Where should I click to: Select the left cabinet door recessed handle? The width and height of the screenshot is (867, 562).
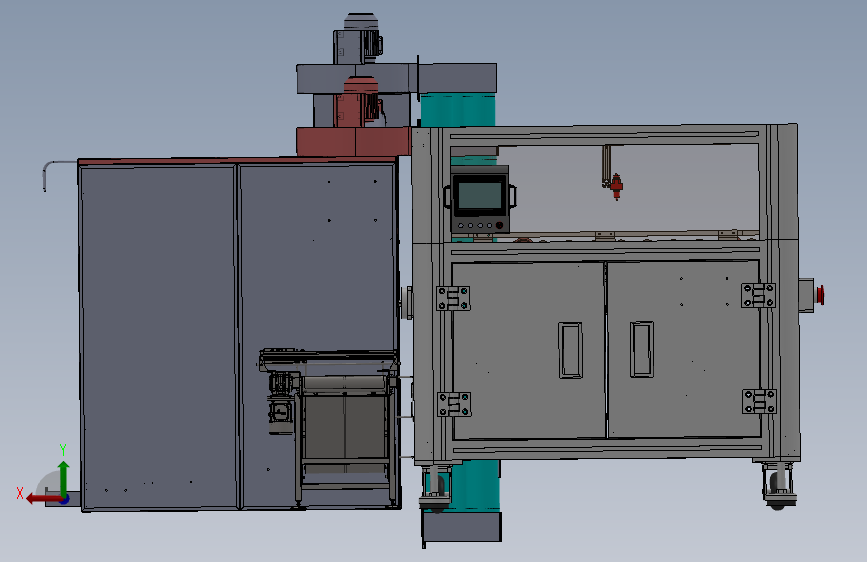[570, 350]
